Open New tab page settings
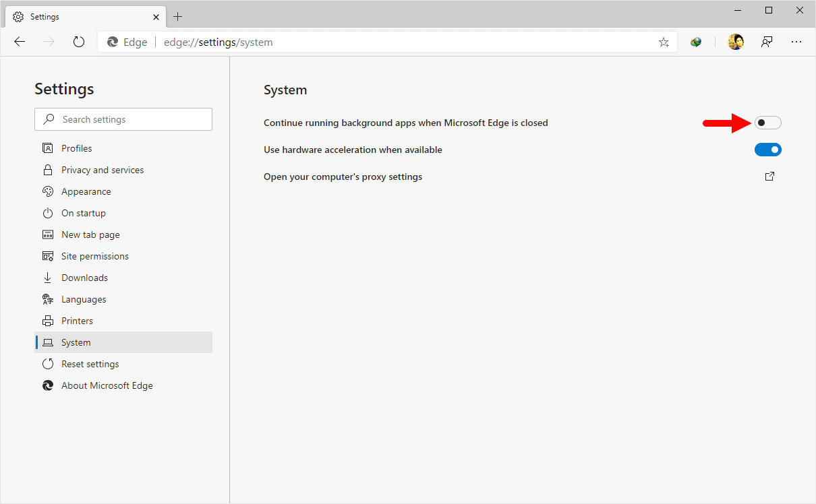This screenshot has width=816, height=504. click(x=123, y=234)
